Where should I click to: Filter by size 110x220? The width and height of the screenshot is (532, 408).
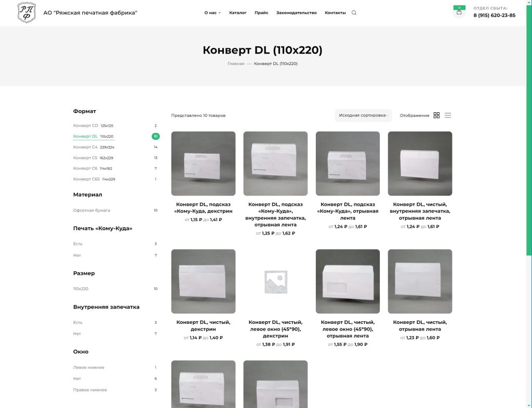[81, 289]
